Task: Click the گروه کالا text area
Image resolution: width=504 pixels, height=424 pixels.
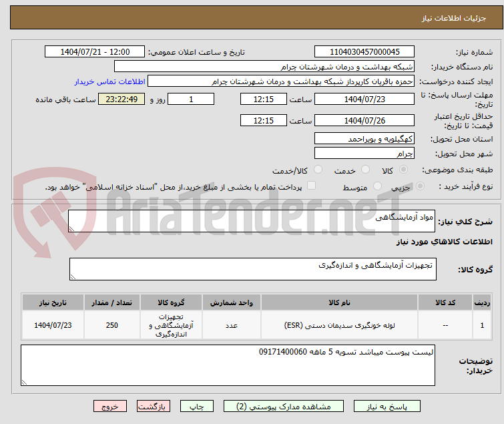Action: tap(252, 269)
